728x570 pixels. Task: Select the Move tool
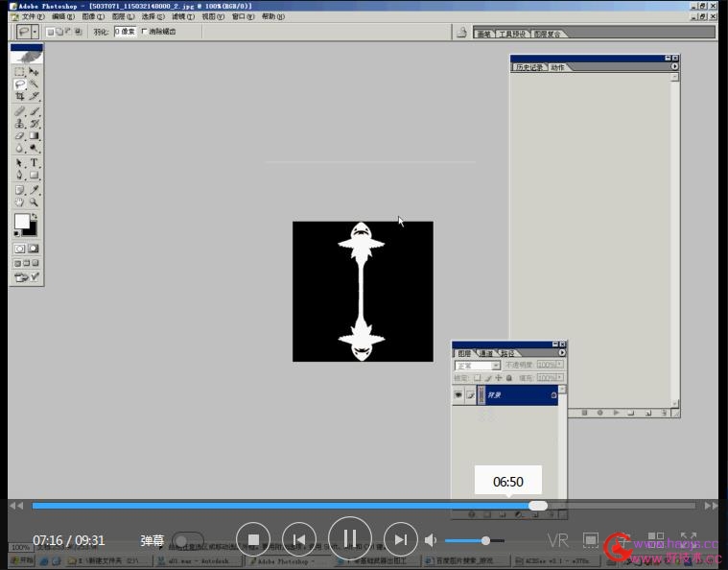point(34,72)
